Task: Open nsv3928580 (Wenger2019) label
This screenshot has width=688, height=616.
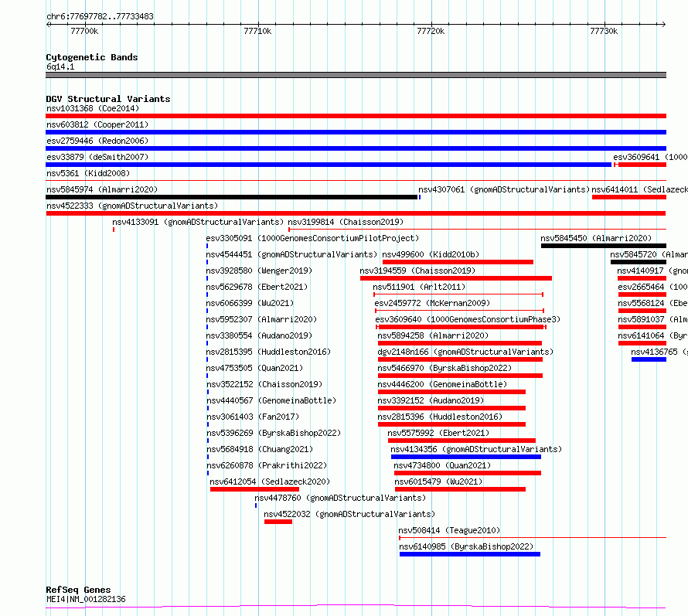Action: pyautogui.click(x=259, y=271)
